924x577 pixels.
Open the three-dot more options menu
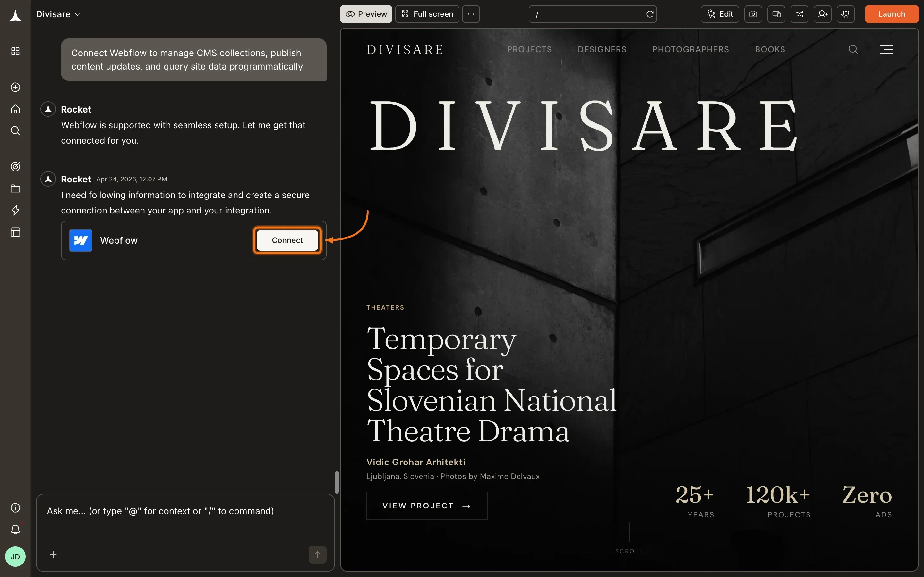tap(471, 14)
